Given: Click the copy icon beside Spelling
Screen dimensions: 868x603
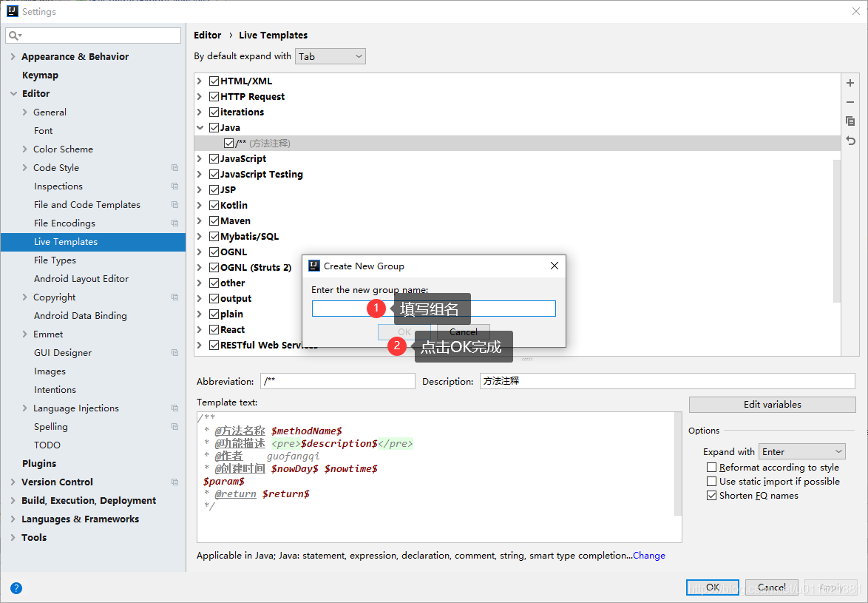Looking at the screenshot, I should tap(175, 427).
